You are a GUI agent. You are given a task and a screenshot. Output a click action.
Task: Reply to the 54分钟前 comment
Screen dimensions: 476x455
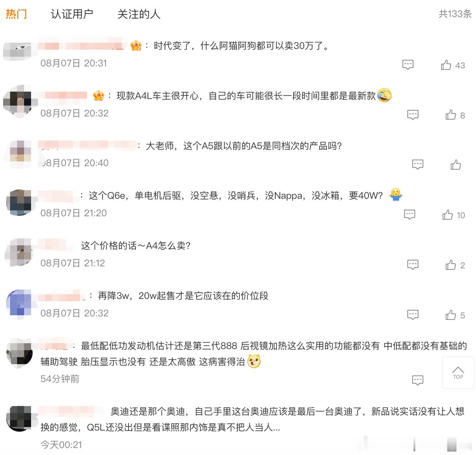tap(418, 380)
